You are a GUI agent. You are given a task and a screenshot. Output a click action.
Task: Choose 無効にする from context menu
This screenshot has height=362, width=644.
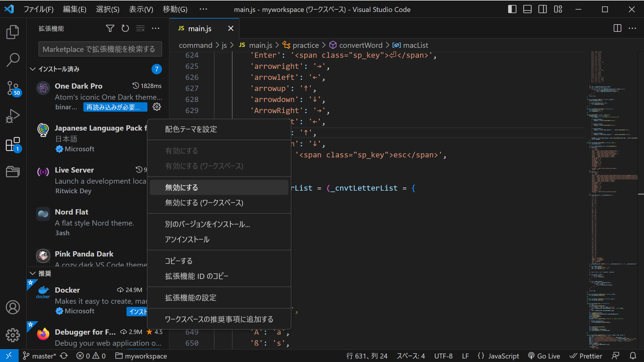[219, 187]
